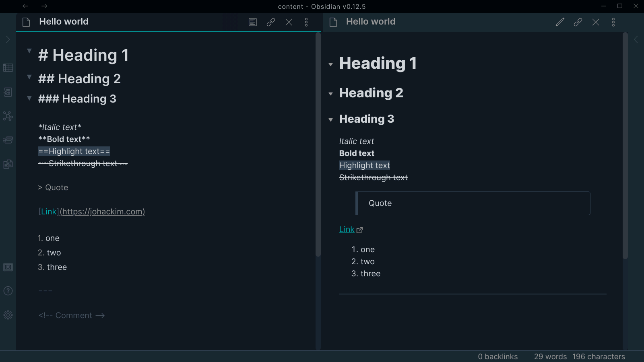Close the right Hello world pane
This screenshot has height=362, width=644.
[596, 22]
